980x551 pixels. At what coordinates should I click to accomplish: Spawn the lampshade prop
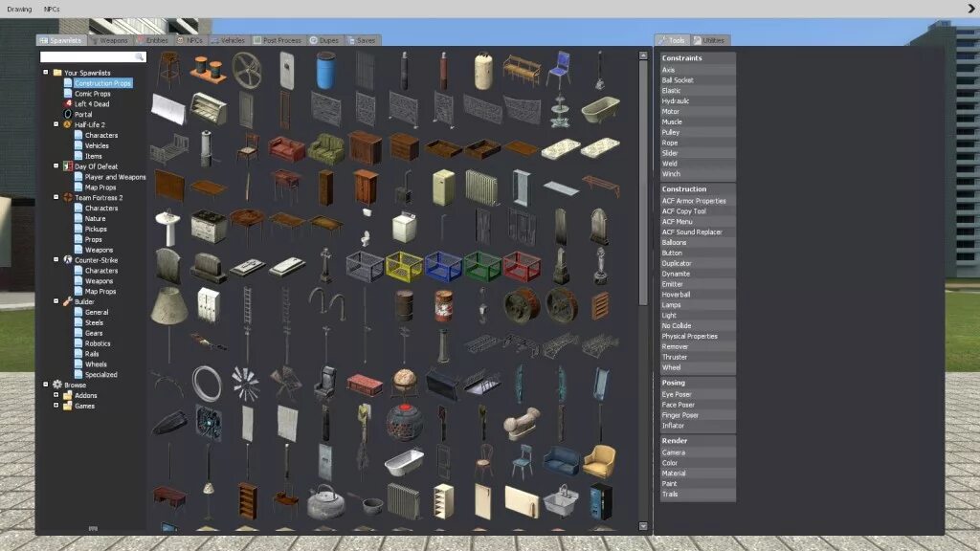pyautogui.click(x=168, y=306)
